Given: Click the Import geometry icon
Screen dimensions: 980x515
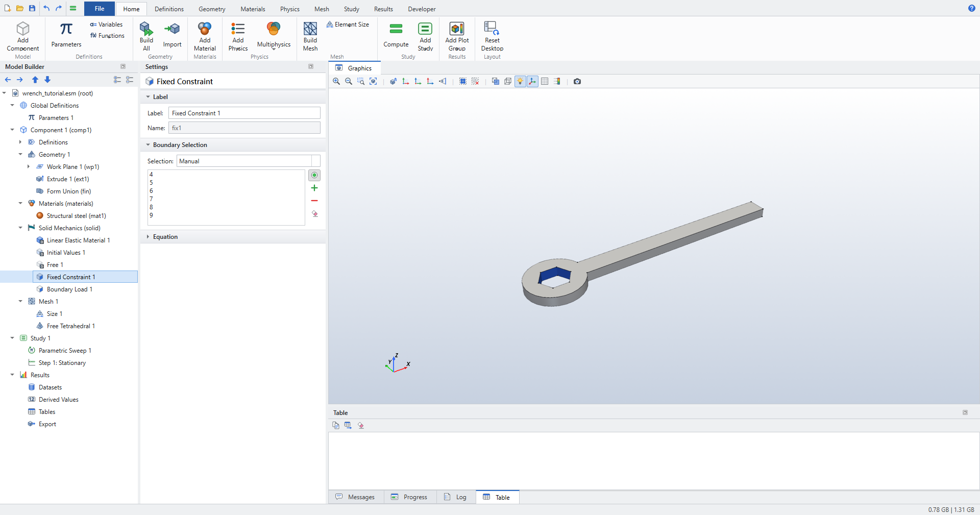Looking at the screenshot, I should (172, 29).
